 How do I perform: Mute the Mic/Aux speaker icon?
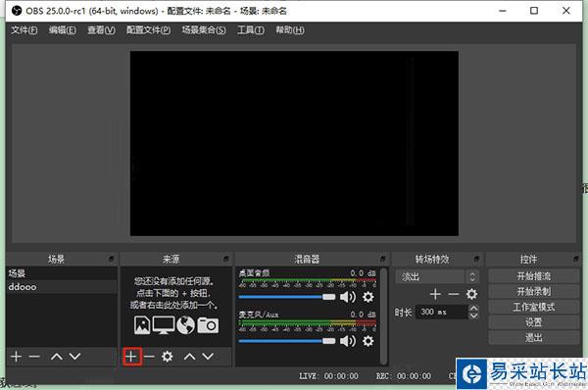coord(348,341)
